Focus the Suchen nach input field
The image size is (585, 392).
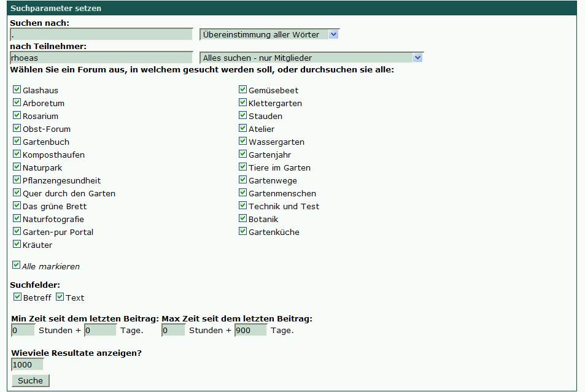coord(101,34)
